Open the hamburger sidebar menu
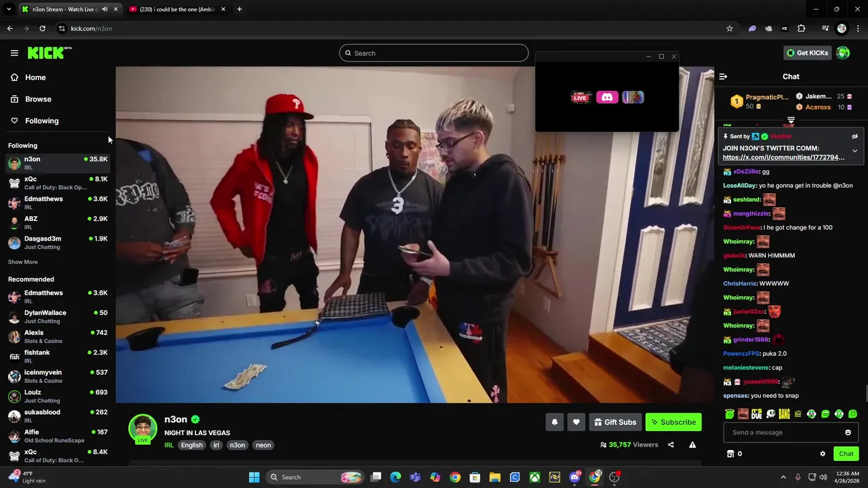The width and height of the screenshot is (868, 488). 14,53
